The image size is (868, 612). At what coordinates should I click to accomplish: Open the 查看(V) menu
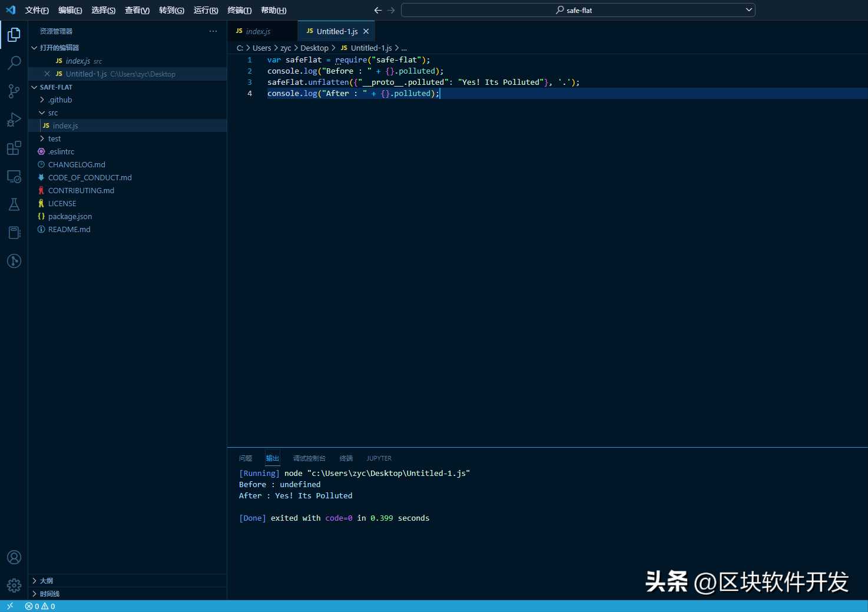[x=137, y=10]
